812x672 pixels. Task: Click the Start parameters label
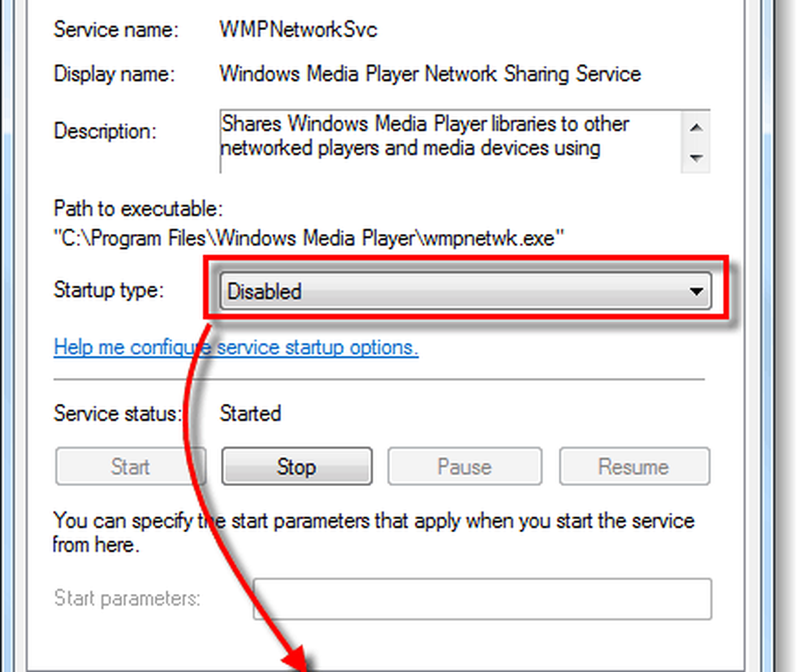click(x=127, y=599)
